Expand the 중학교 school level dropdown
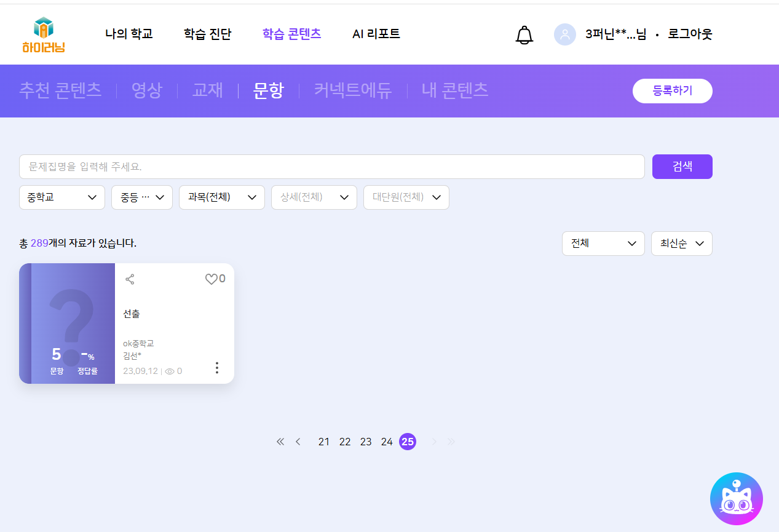779x532 pixels. click(x=62, y=197)
